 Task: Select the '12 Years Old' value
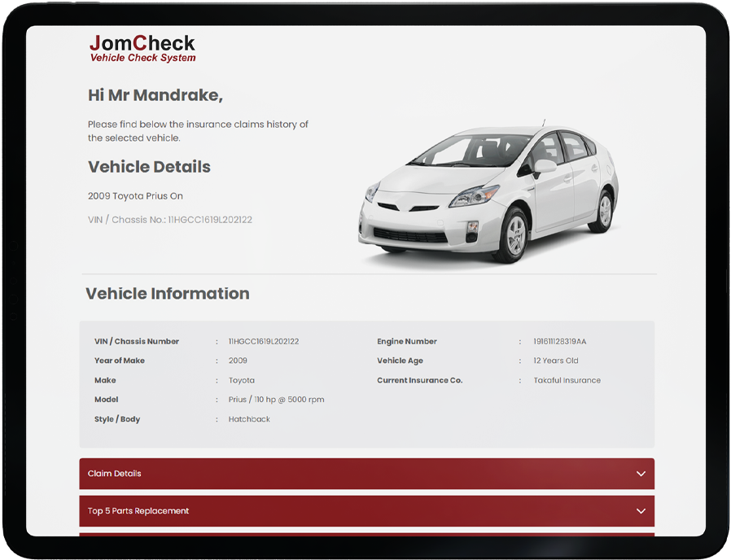tap(556, 361)
